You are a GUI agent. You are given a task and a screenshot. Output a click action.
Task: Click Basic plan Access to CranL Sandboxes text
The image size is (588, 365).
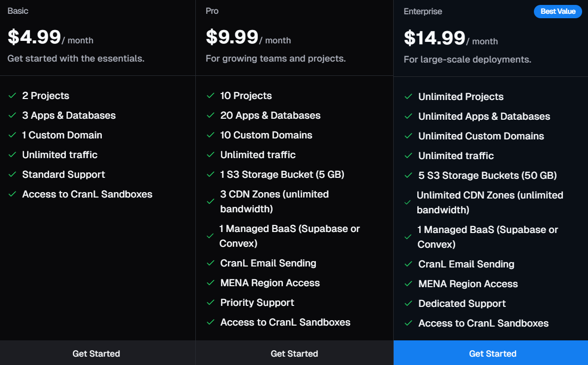tap(87, 194)
